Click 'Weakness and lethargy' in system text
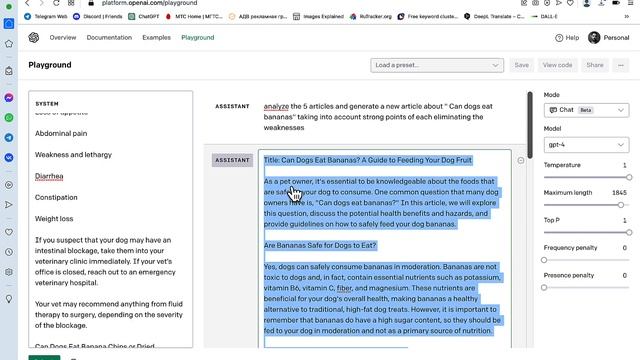This screenshot has width=640, height=360. coord(73,155)
